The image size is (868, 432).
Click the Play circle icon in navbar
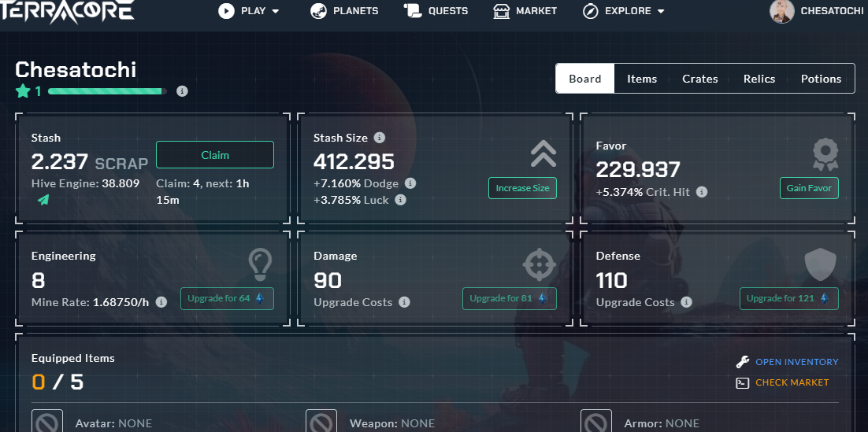point(226,11)
